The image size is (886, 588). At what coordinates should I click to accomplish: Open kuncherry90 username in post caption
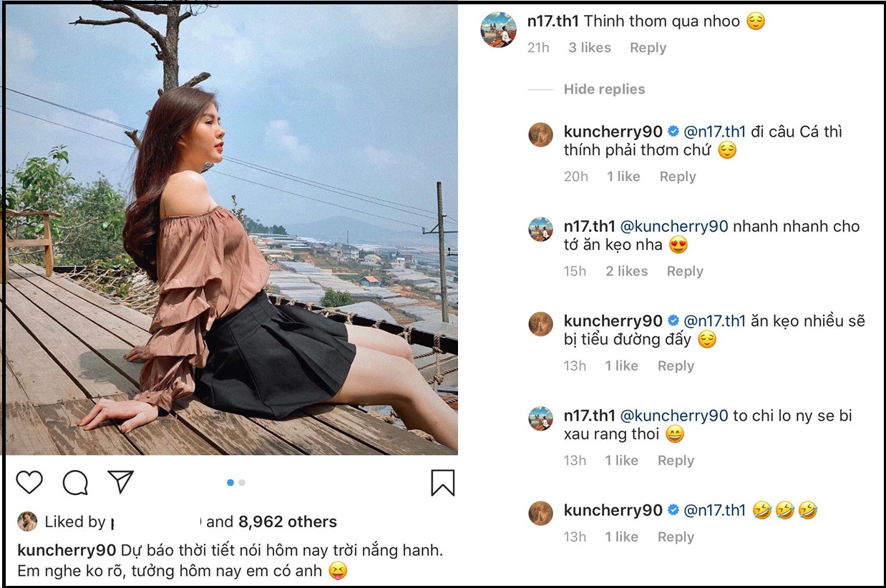(x=66, y=551)
